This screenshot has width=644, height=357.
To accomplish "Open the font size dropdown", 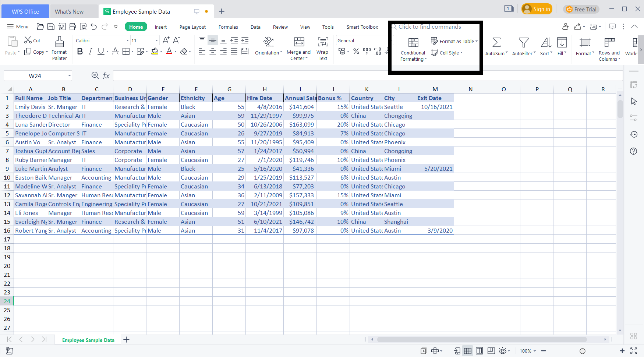I will 156,40.
